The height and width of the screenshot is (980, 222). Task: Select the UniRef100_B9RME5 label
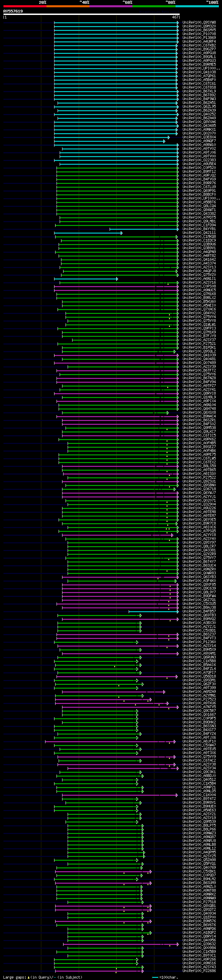pos(199,65)
